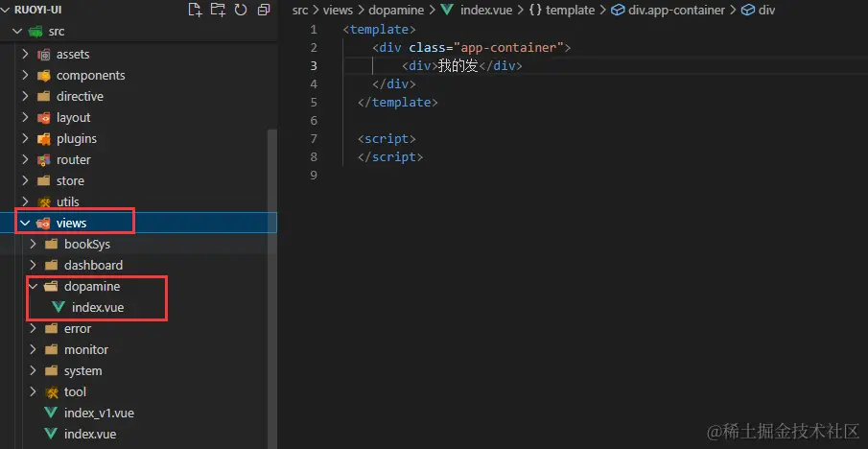Screen dimensions: 868x449
Task: Collapse the RUOYI-UI root section chevron
Action: [x=7, y=10]
